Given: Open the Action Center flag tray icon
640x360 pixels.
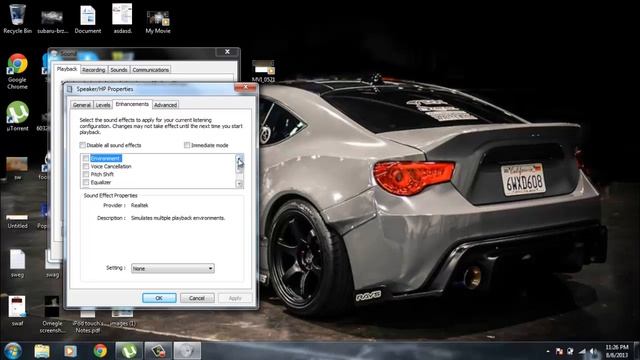Looking at the screenshot, I should (559, 351).
